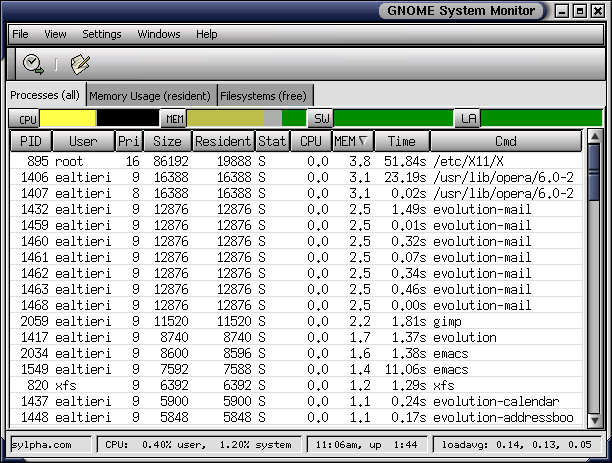The height and width of the screenshot is (463, 612).
Task: Open the File menu
Action: click(20, 34)
